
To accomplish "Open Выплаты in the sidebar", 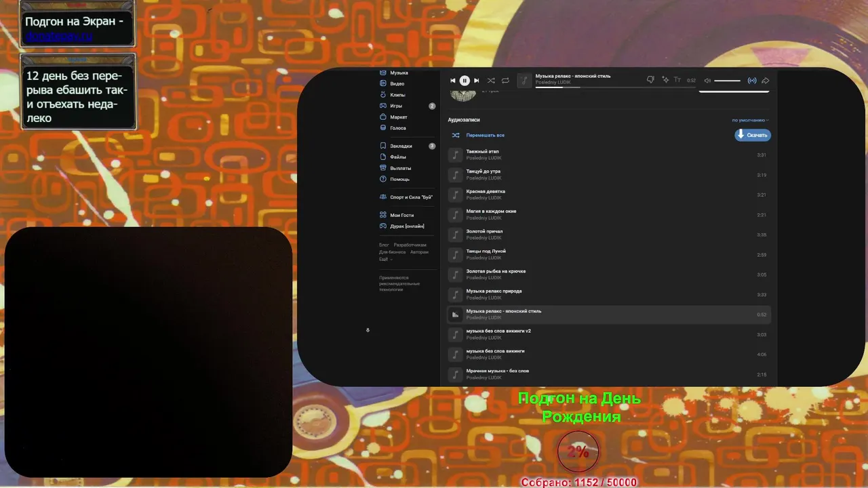I will [x=400, y=168].
